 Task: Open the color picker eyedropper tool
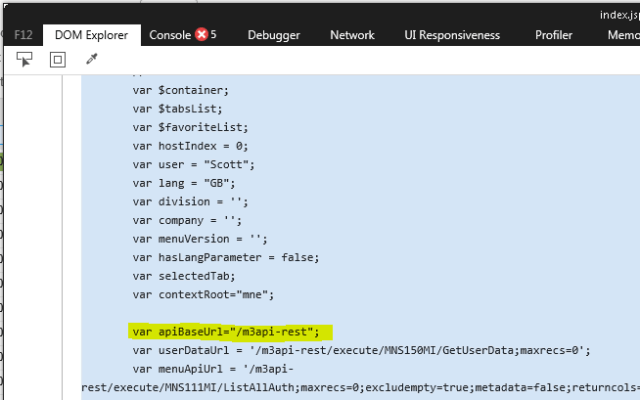pos(91,60)
